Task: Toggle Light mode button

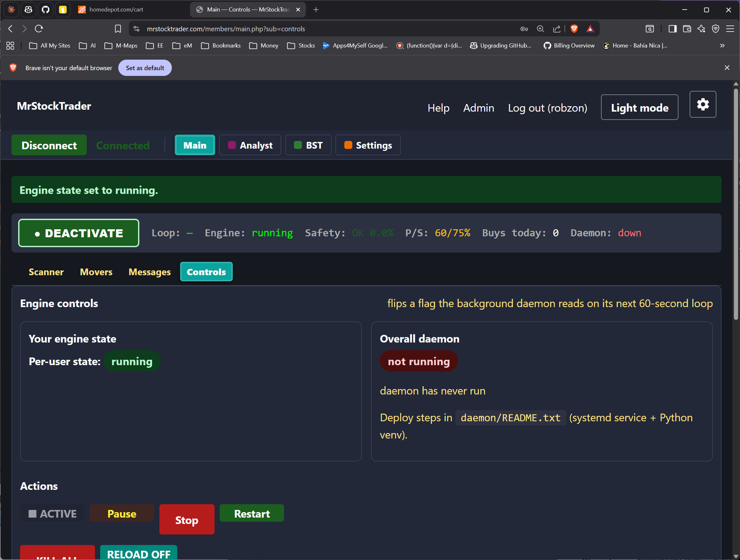Action: (639, 107)
